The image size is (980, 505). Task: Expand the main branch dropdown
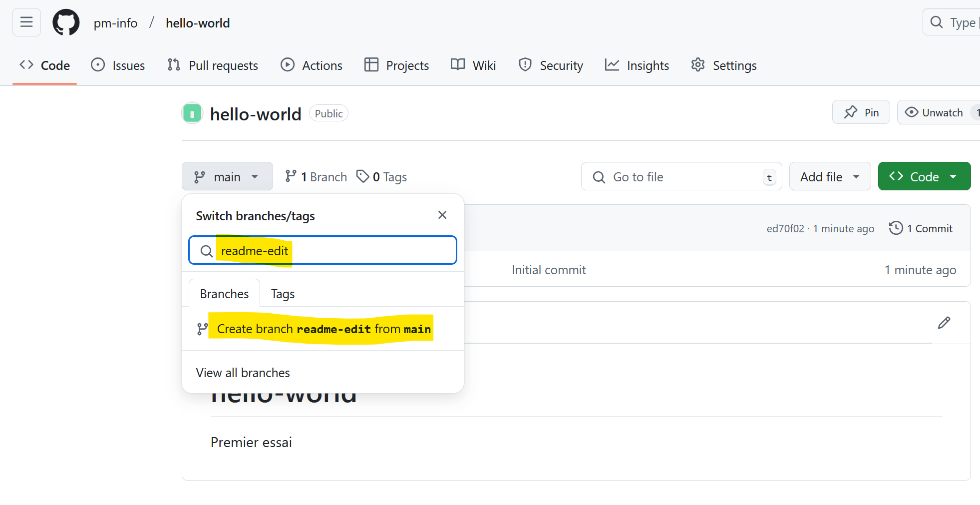click(x=227, y=177)
